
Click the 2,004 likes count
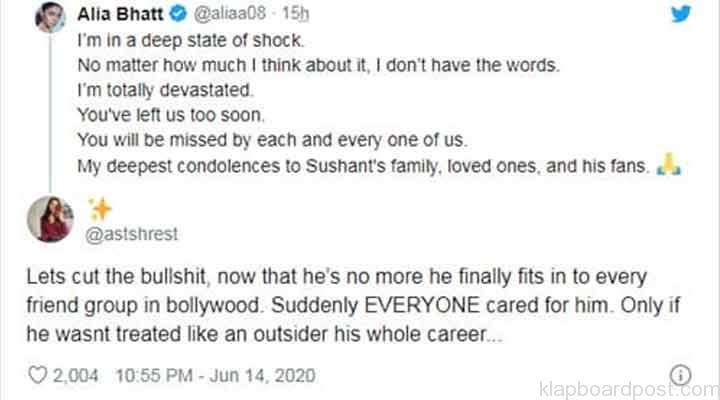click(78, 375)
